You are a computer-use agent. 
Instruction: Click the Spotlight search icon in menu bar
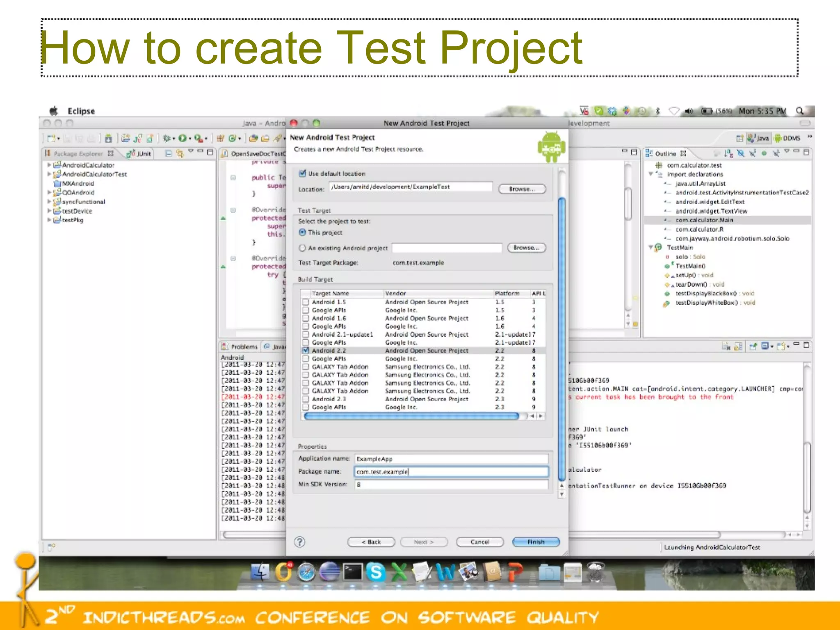pos(800,111)
